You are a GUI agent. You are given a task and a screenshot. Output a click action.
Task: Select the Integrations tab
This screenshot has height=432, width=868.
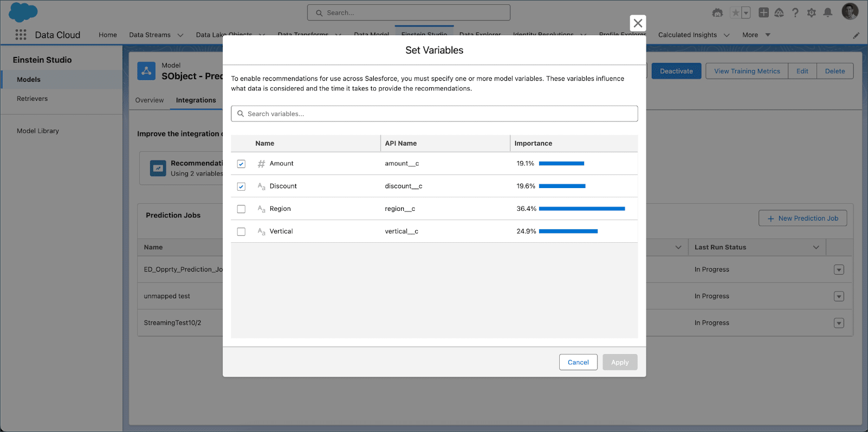click(196, 100)
